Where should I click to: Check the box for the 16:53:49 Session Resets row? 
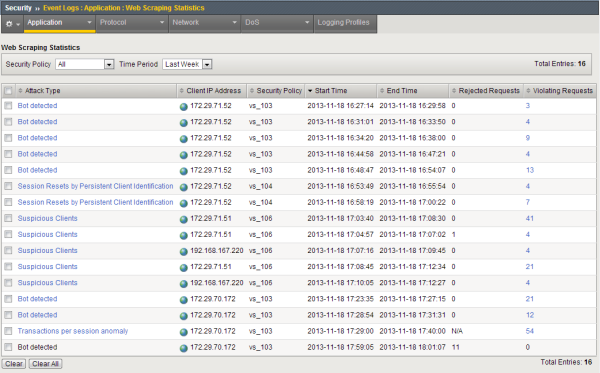tap(8, 186)
